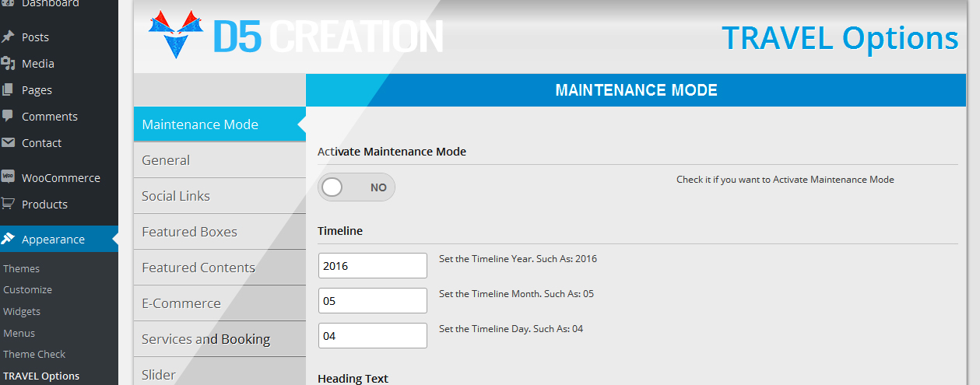
Task: Click the Media icon in sidebar
Action: tap(8, 63)
